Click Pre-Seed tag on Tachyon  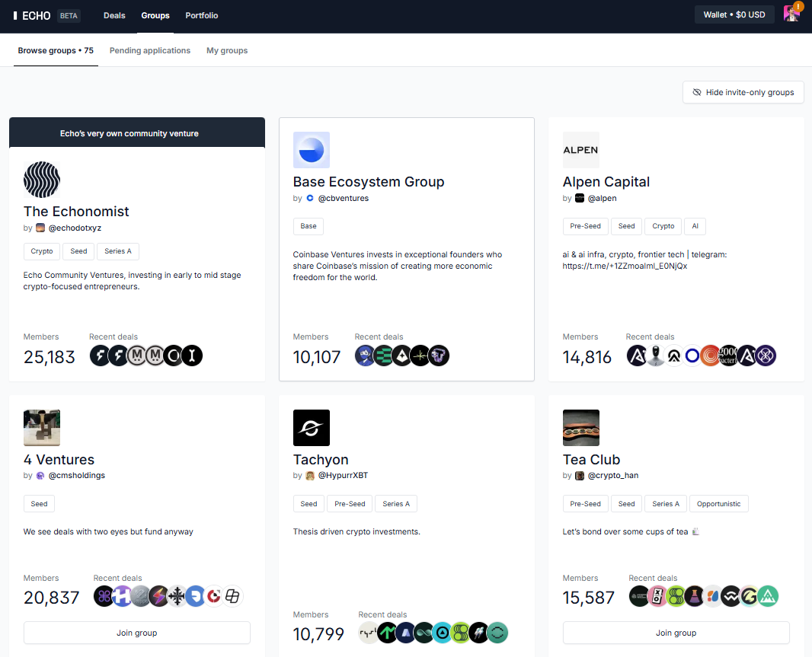[350, 504]
